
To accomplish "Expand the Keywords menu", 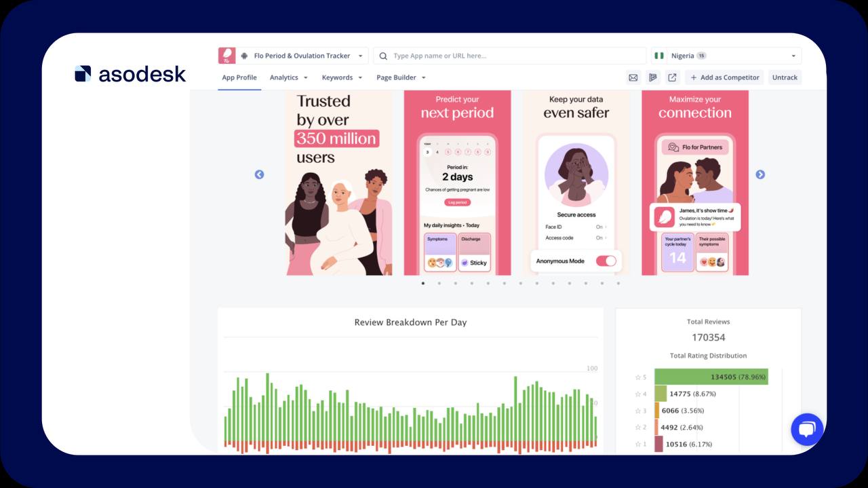I will (x=342, y=77).
